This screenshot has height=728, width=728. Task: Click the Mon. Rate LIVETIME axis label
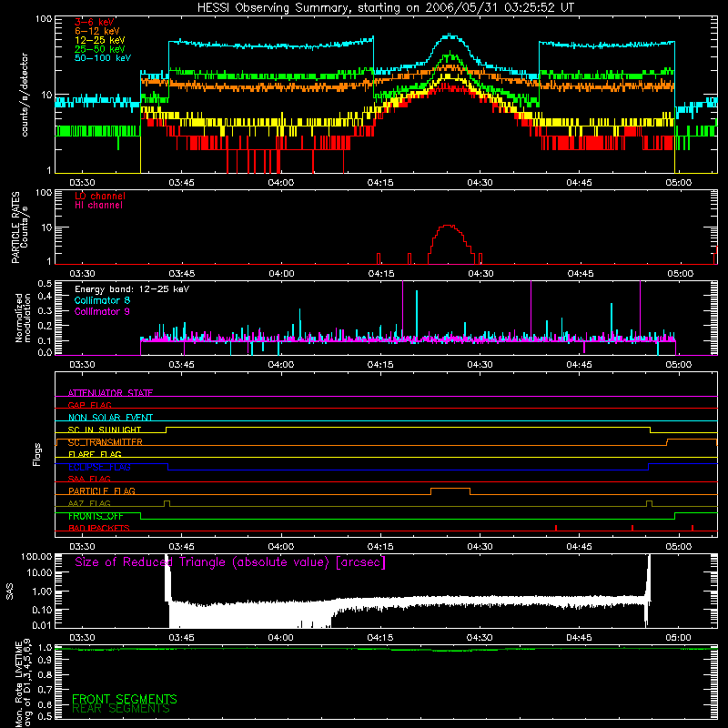[x=24, y=684]
